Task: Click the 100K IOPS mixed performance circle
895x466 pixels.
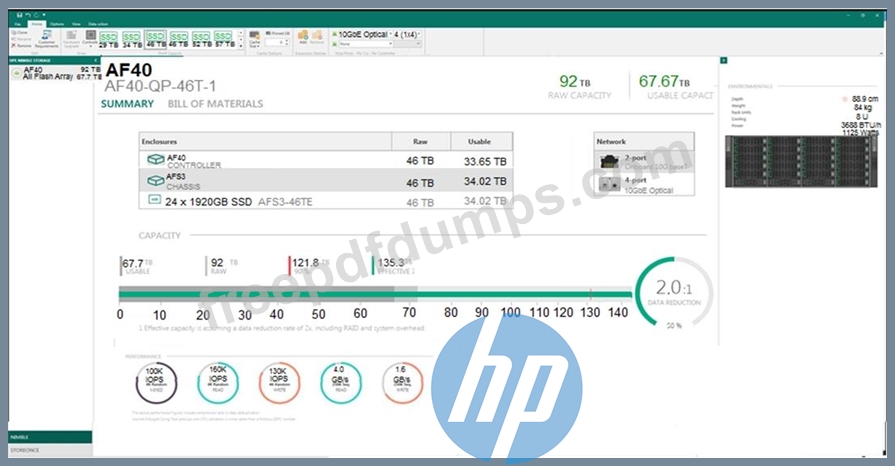Action: 156,383
